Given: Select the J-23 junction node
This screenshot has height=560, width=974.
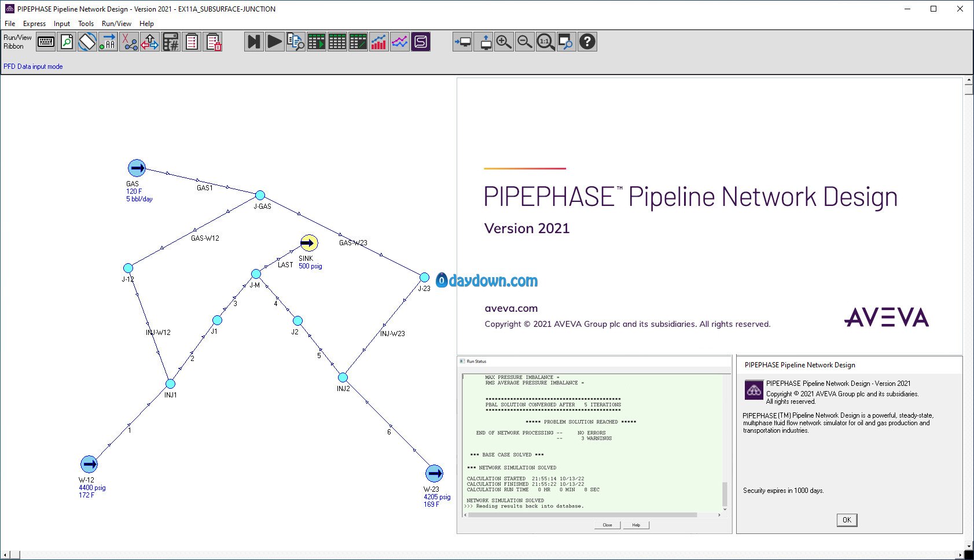Looking at the screenshot, I should click(x=424, y=278).
